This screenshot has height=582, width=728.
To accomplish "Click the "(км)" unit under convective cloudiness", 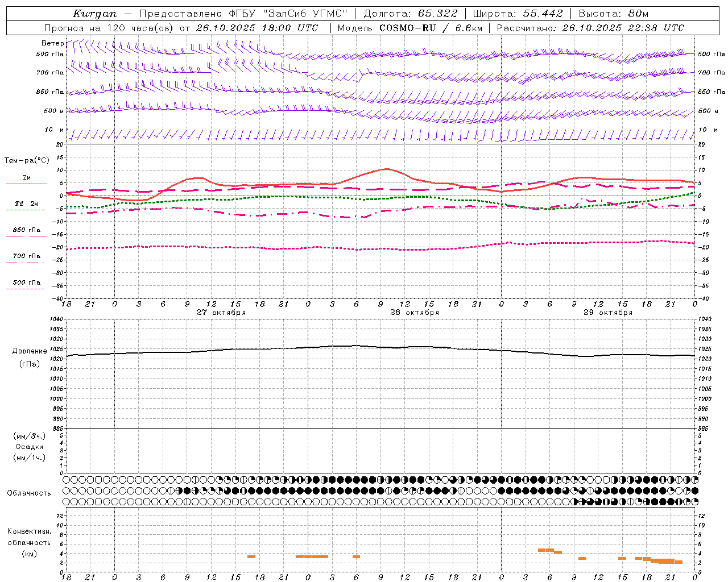I will point(30,554).
